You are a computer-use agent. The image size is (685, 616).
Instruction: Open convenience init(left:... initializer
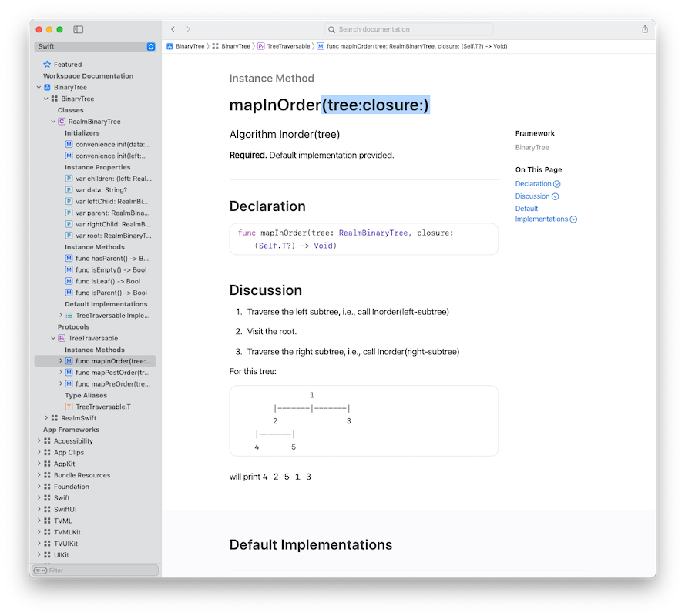(111, 156)
